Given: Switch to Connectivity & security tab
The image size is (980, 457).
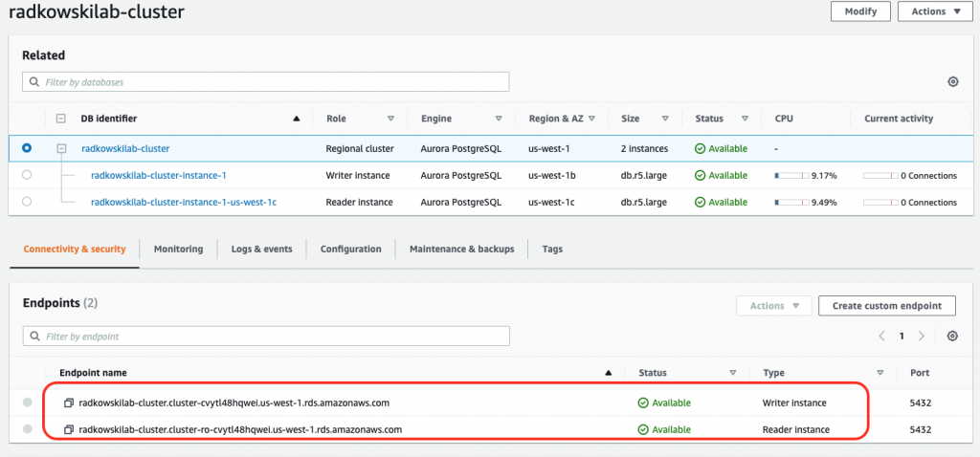Looking at the screenshot, I should (75, 250).
